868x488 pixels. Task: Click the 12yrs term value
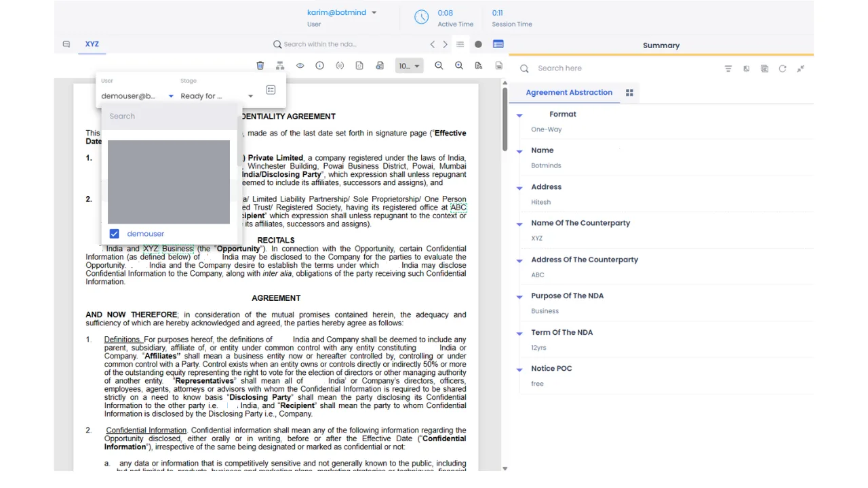coord(538,348)
